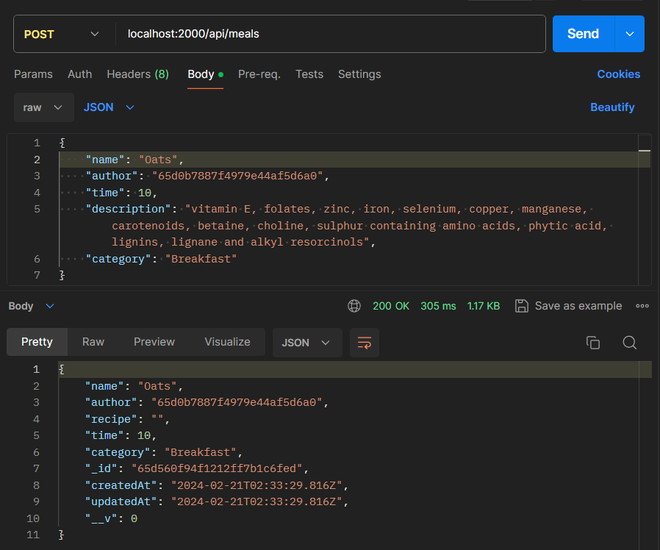Select the Pre-req. tab
The height and width of the screenshot is (550, 660).
coord(259,74)
